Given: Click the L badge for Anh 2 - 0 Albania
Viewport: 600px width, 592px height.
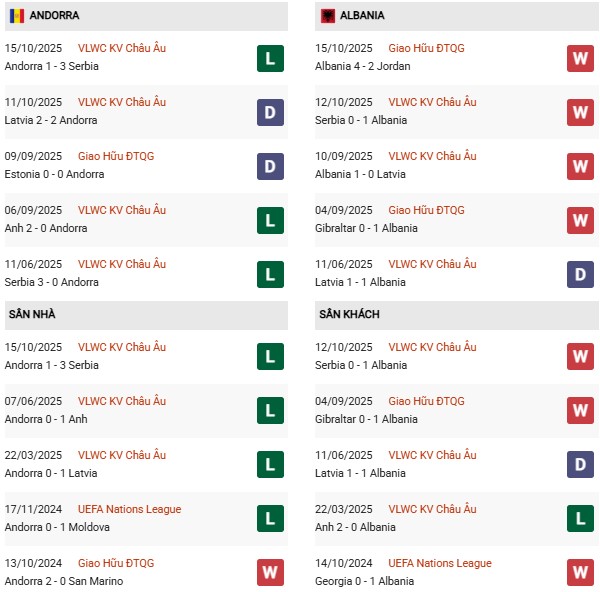Looking at the screenshot, I should pos(580,519).
